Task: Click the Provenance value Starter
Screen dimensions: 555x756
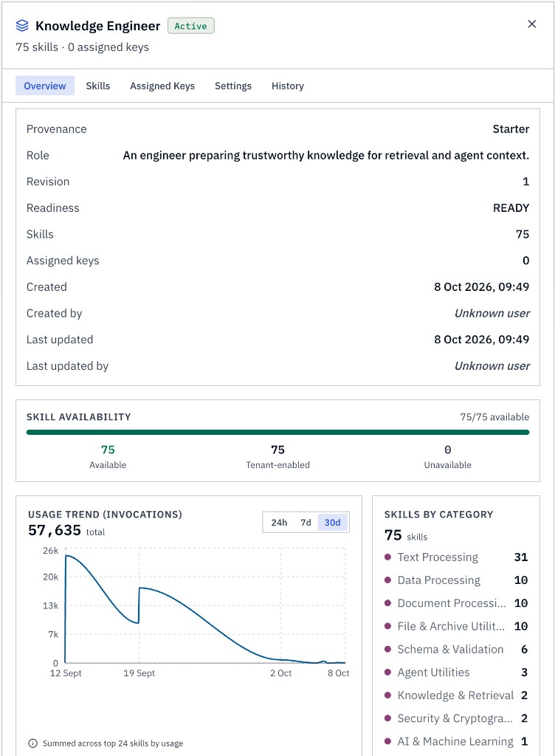Action: click(511, 129)
